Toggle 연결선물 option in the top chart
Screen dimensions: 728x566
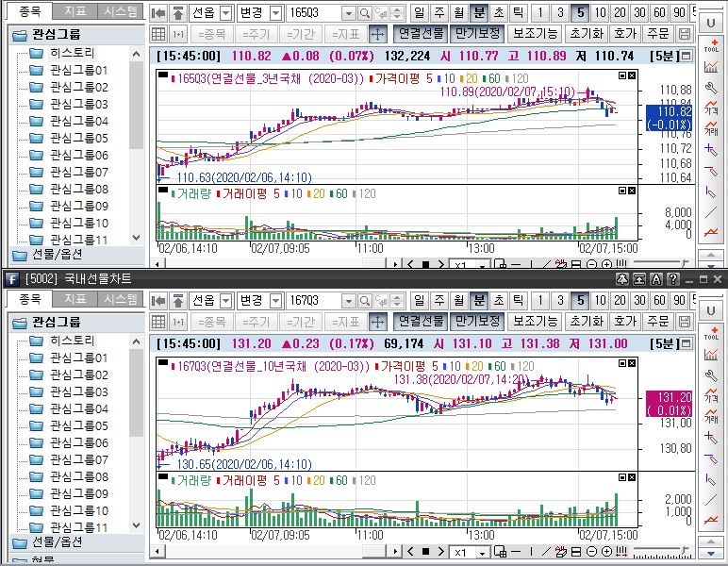(420, 34)
